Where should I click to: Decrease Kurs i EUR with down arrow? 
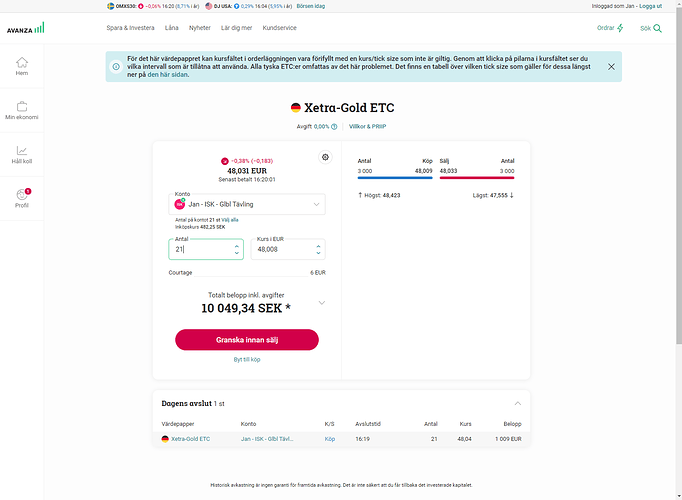coord(320,253)
